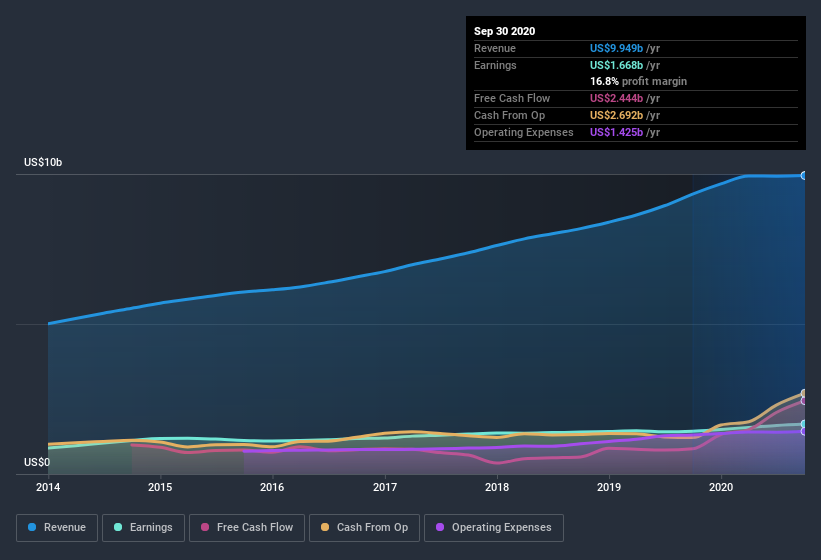Viewport: 821px width, 560px height.
Task: Click the 2016 x-axis label
Action: click(x=272, y=487)
